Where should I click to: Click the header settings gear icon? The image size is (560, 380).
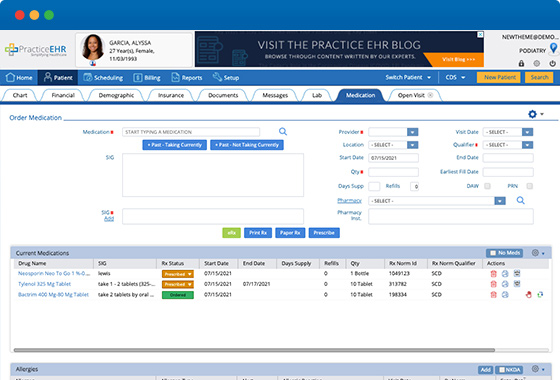537,63
